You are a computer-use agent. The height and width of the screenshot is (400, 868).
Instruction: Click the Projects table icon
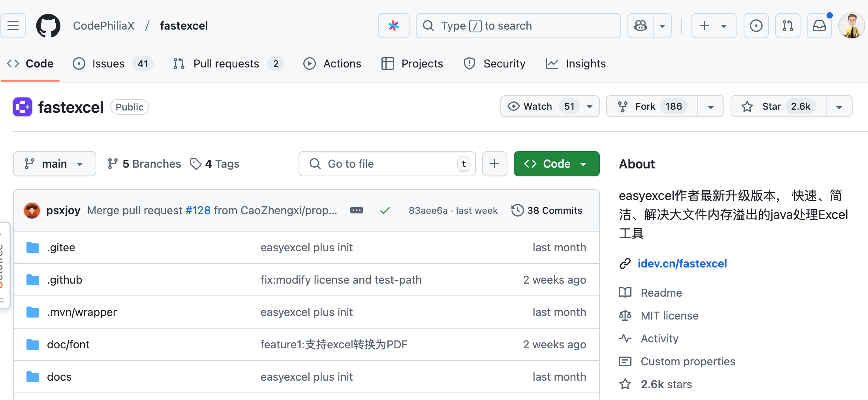[388, 64]
